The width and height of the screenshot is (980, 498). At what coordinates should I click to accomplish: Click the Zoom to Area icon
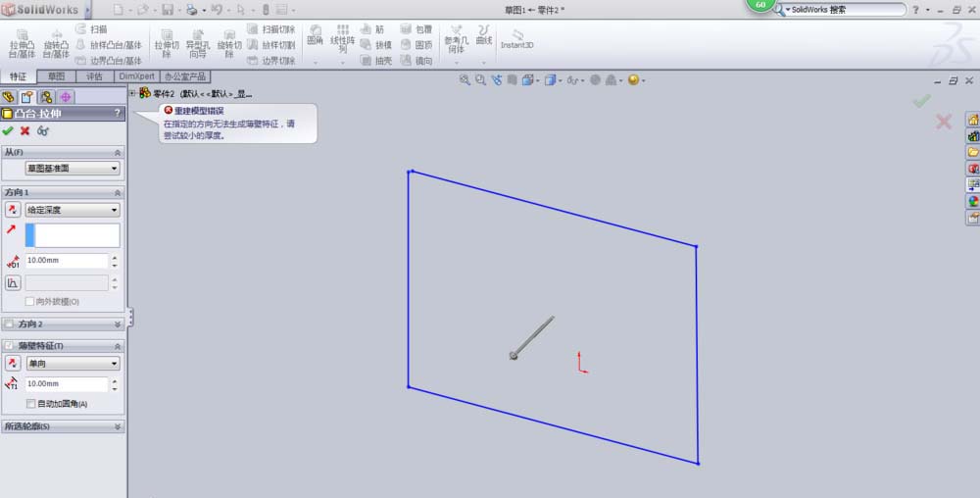(480, 80)
